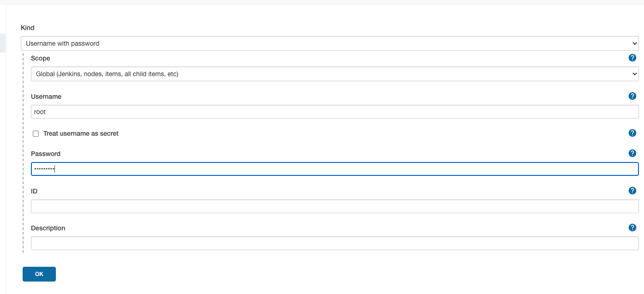Click the ID label text
This screenshot has width=644, height=294.
click(34, 191)
